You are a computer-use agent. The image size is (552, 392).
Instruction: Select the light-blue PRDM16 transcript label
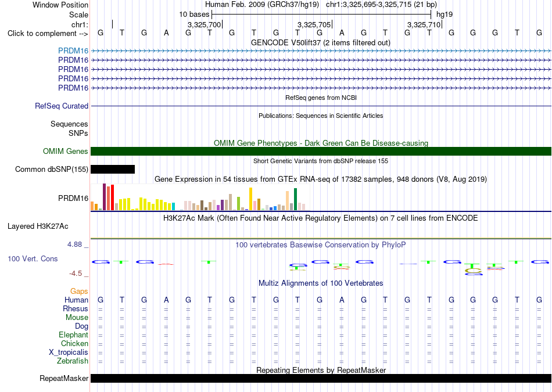(x=73, y=51)
